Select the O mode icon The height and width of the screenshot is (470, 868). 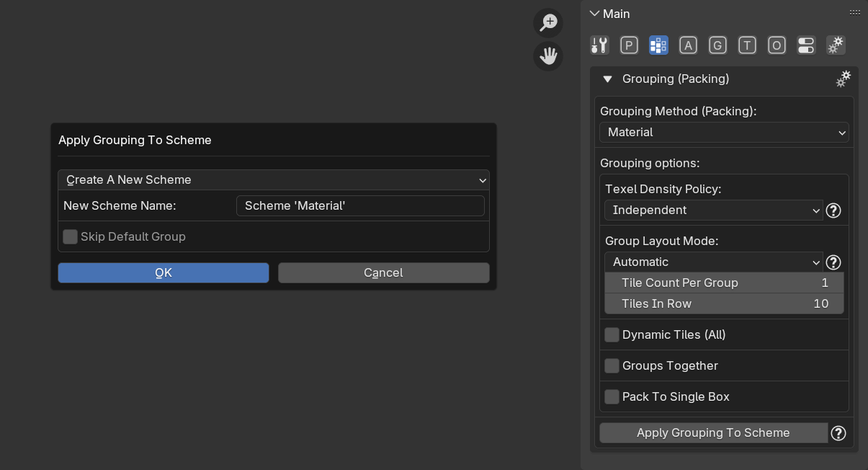pos(777,45)
